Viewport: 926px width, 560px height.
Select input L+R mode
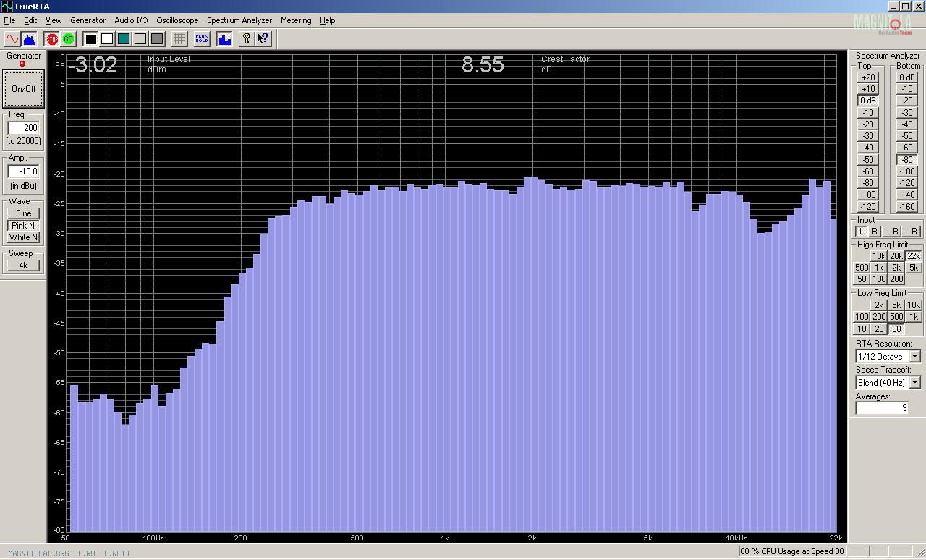coord(891,232)
